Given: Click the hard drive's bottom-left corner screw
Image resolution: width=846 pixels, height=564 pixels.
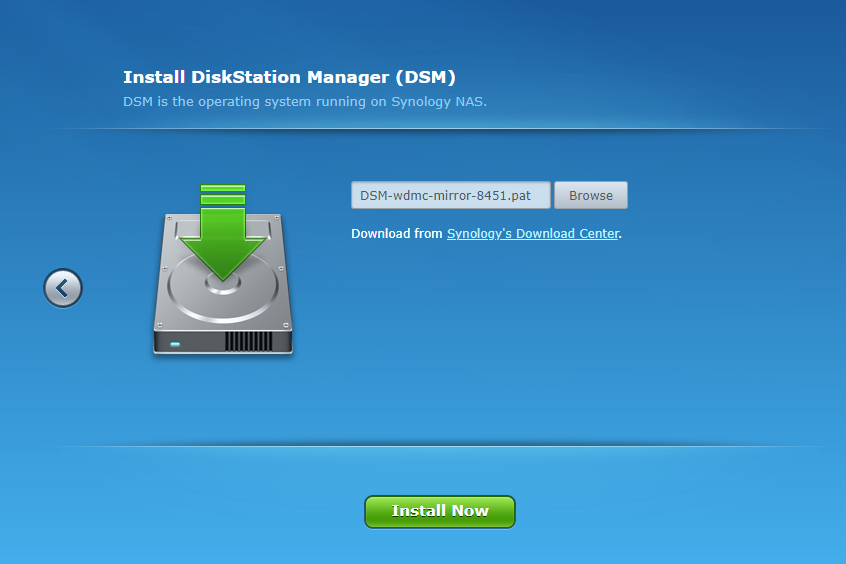Looking at the screenshot, I should pos(160,325).
